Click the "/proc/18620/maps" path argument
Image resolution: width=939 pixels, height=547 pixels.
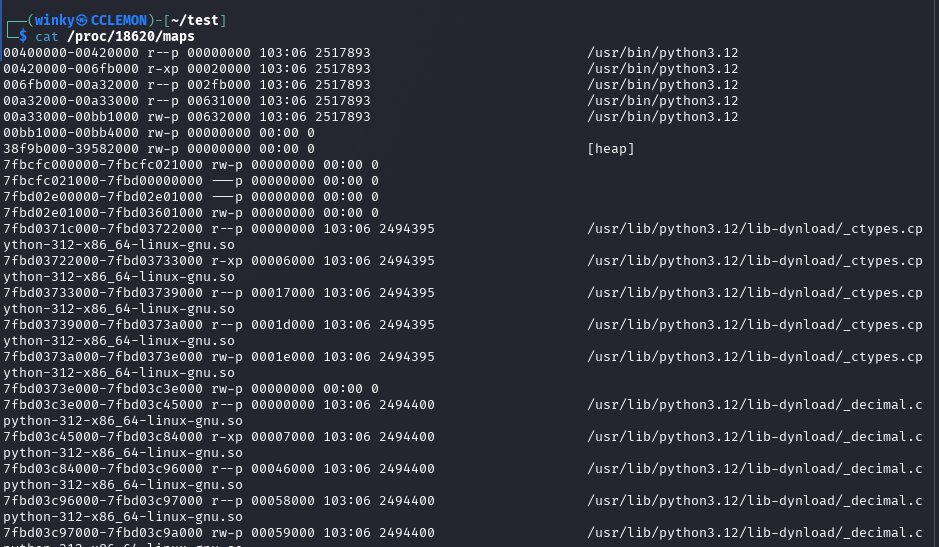[x=131, y=36]
